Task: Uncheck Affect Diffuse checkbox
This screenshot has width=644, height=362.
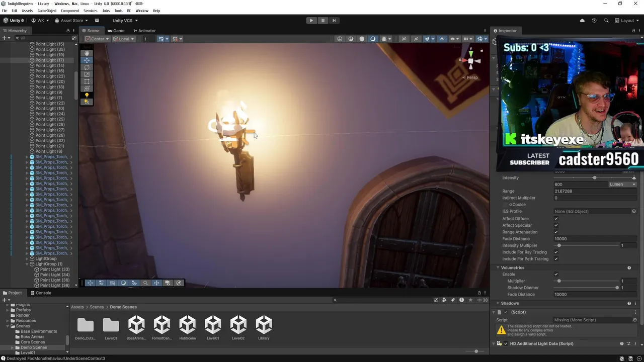Action: [556, 219]
